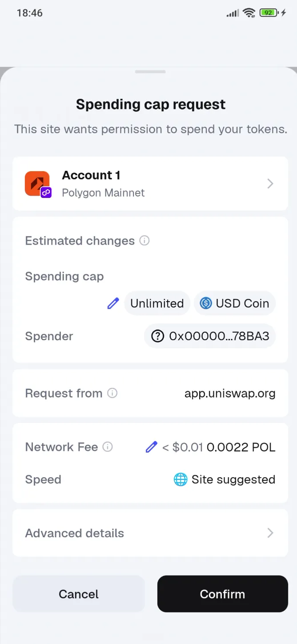
Task: Click the globe icon next to Site suggested
Action: pos(180,479)
